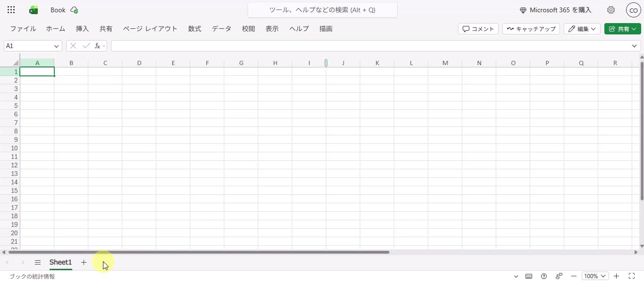Click the feedback icon in status bar

tap(559, 276)
